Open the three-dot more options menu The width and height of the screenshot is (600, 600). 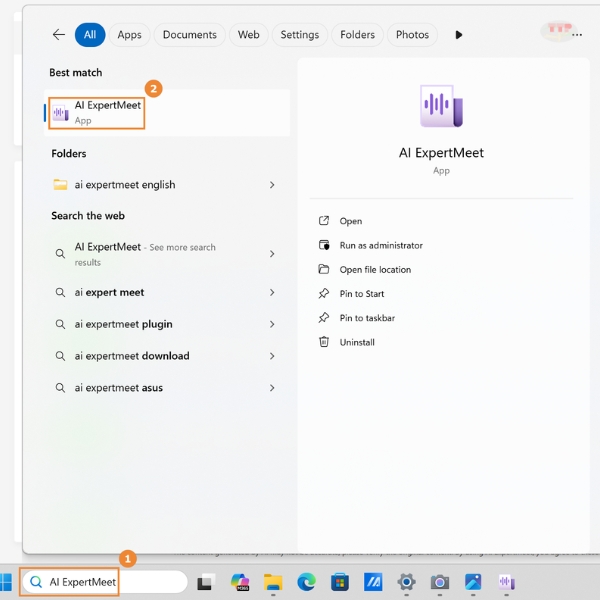(x=577, y=34)
